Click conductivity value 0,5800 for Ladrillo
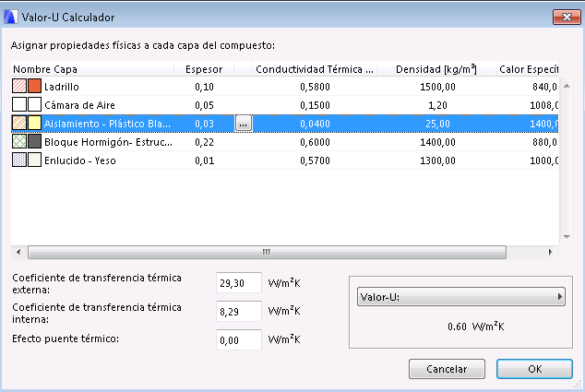Screen dimensions: 585x392 [x=315, y=87]
